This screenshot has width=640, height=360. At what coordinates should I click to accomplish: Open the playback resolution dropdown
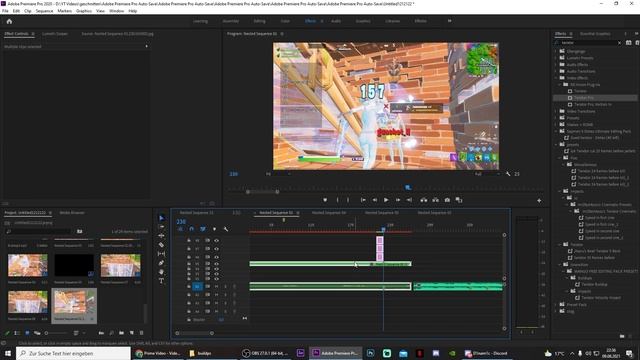tap(487, 174)
